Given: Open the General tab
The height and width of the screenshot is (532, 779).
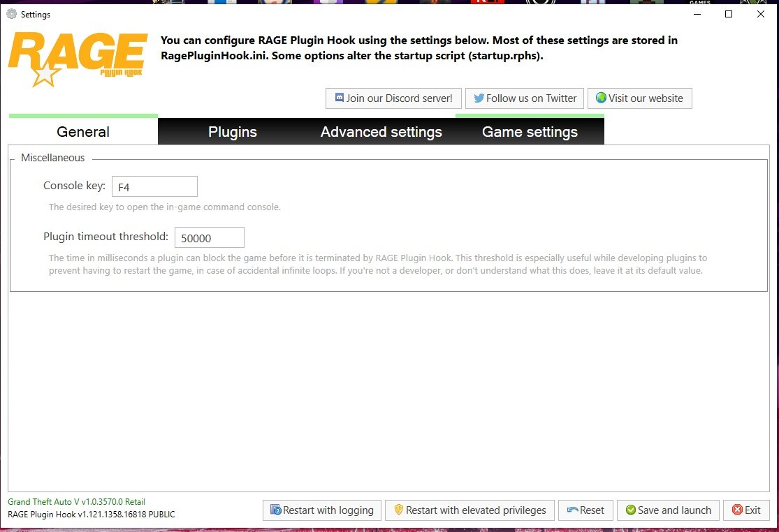Looking at the screenshot, I should point(83,131).
